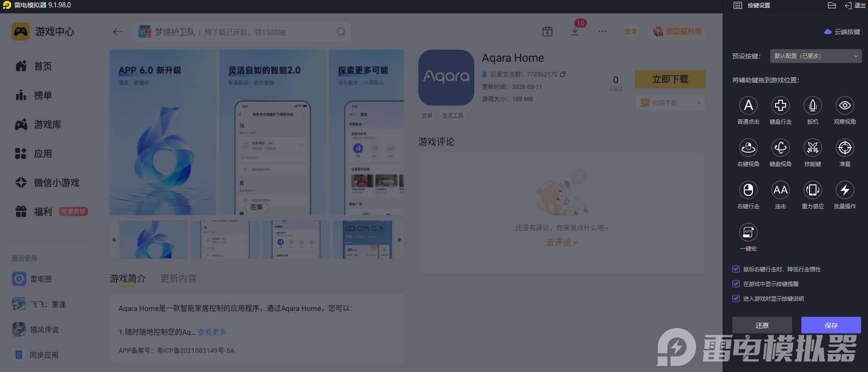
Task: Select the 普通点击 tap key icon
Action: [748, 106]
